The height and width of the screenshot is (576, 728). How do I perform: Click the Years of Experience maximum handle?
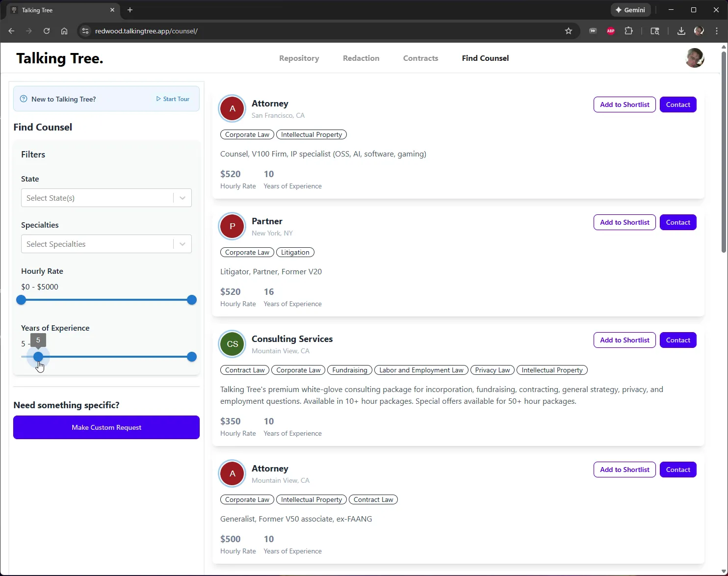(x=192, y=357)
